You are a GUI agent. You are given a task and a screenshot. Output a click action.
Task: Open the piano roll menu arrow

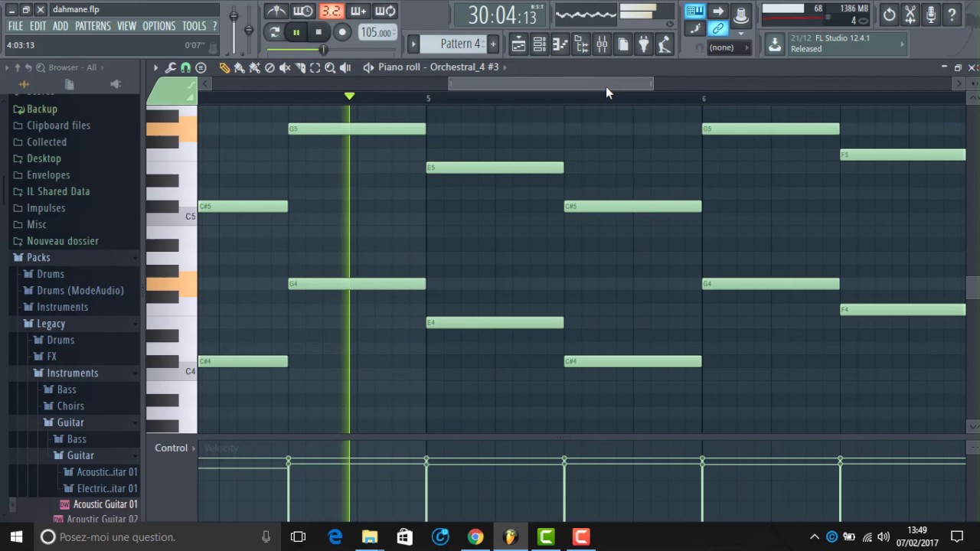[155, 67]
